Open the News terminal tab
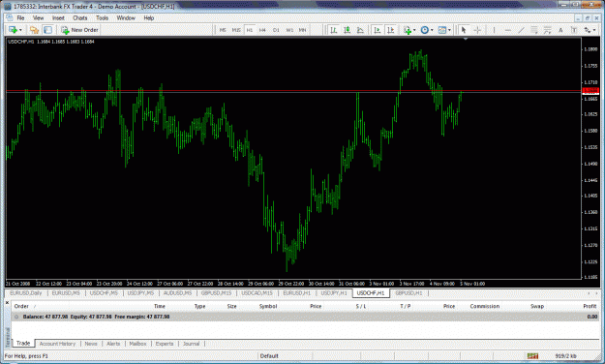The height and width of the screenshot is (364, 605). (91, 344)
